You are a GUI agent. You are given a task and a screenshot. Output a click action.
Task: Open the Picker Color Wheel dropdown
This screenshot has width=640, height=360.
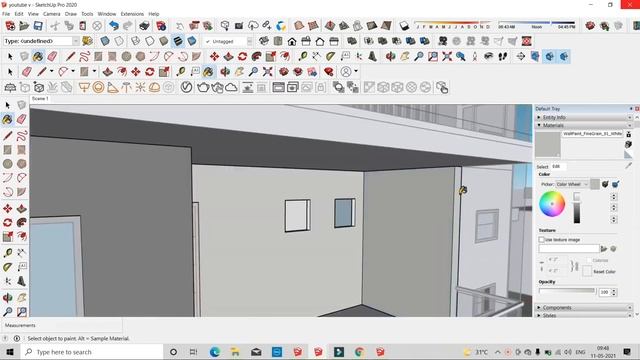click(572, 184)
